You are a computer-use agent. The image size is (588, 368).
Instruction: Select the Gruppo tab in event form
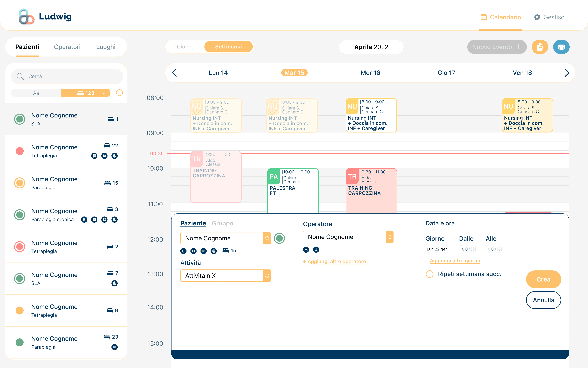(222, 223)
